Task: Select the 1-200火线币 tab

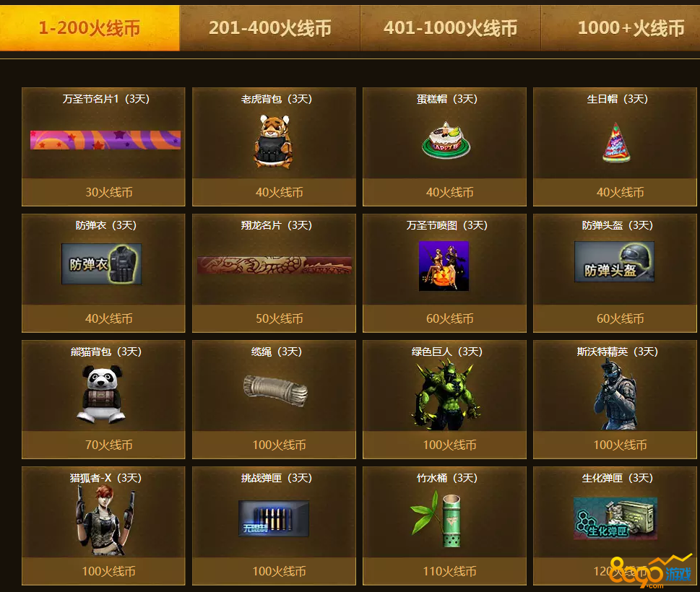Action: [x=90, y=28]
